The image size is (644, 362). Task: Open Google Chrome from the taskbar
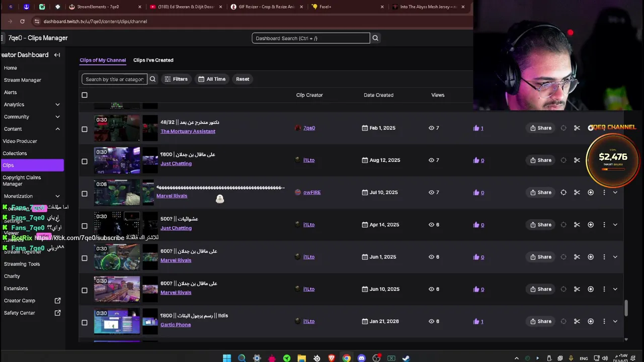[x=347, y=358]
